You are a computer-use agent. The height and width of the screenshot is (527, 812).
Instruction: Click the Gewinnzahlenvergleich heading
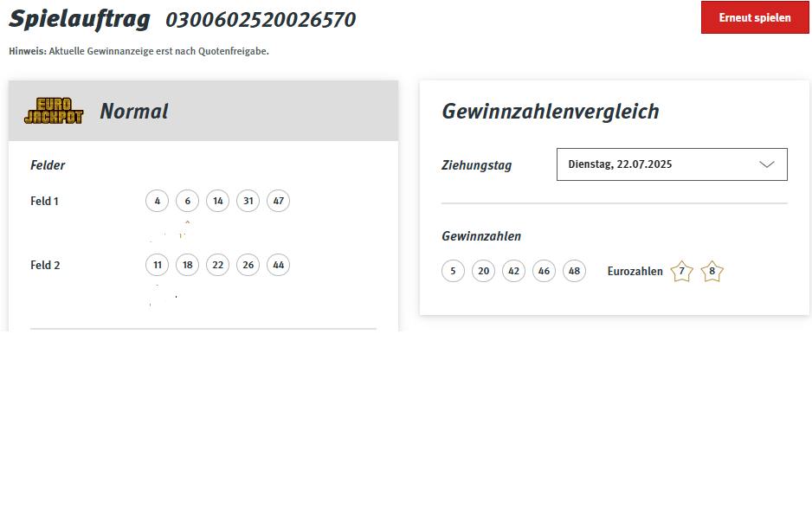tap(551, 112)
